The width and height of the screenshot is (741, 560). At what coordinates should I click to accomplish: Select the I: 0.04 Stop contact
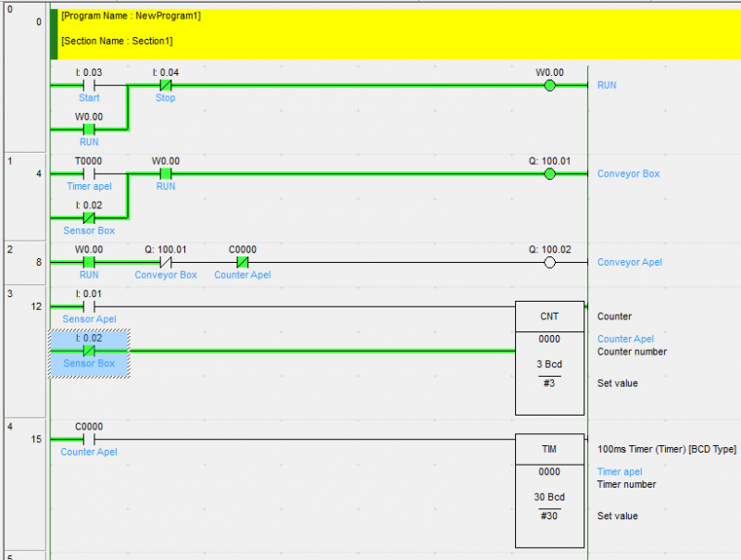(x=166, y=85)
